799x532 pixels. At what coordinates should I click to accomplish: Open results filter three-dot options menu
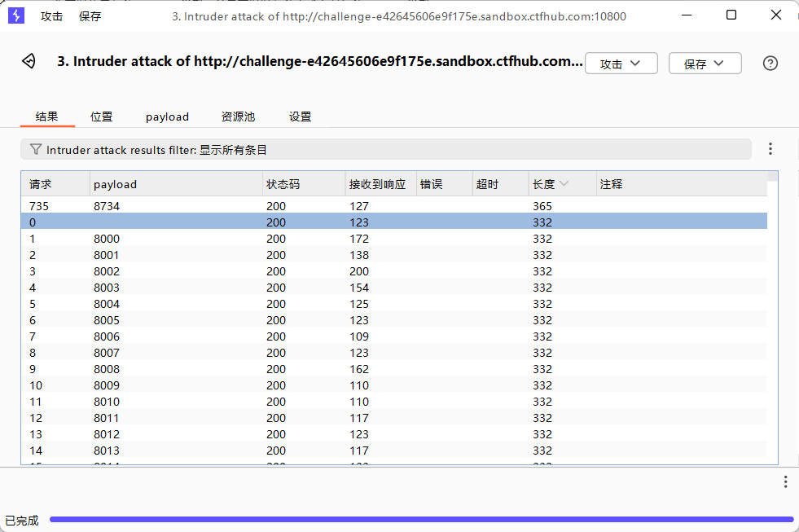770,149
